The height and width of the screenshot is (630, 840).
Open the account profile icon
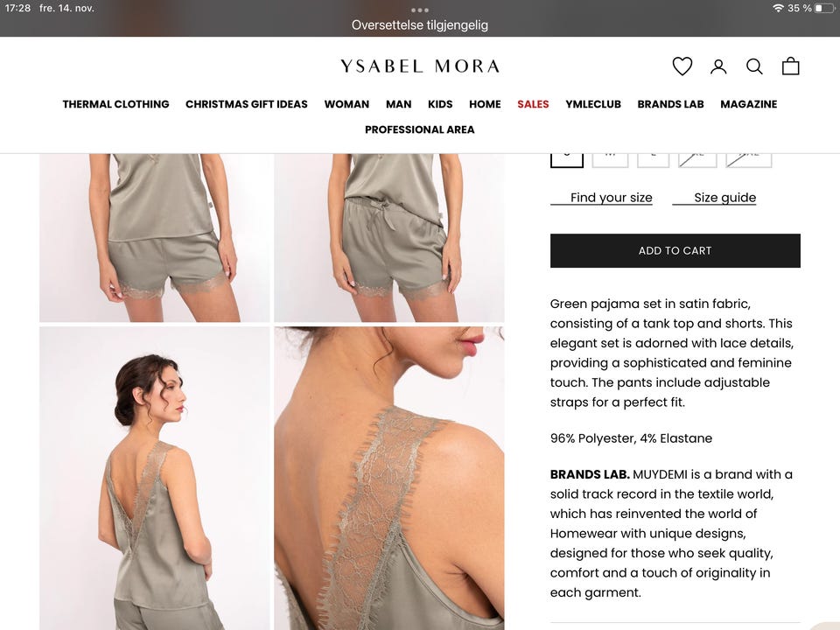pos(718,66)
